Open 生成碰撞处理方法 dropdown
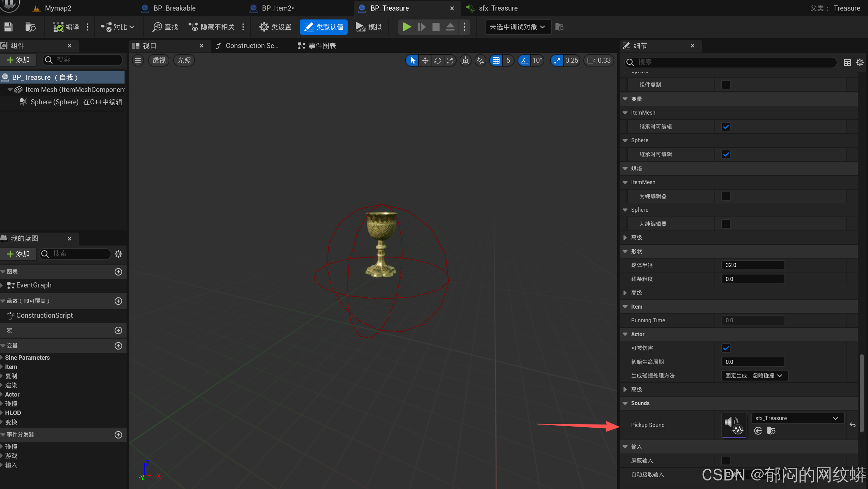 [x=754, y=375]
